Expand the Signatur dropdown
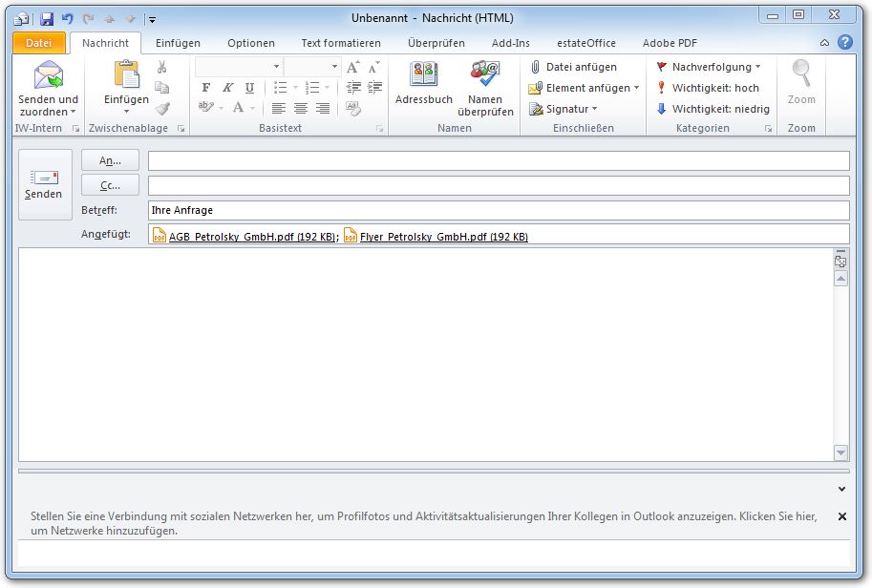 click(564, 109)
